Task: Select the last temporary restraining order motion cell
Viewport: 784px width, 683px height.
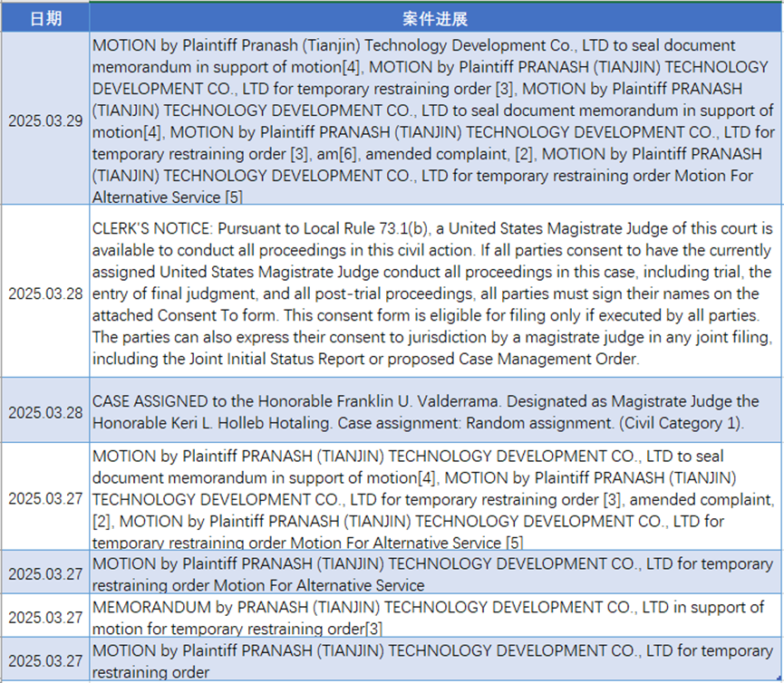Action: [435, 659]
